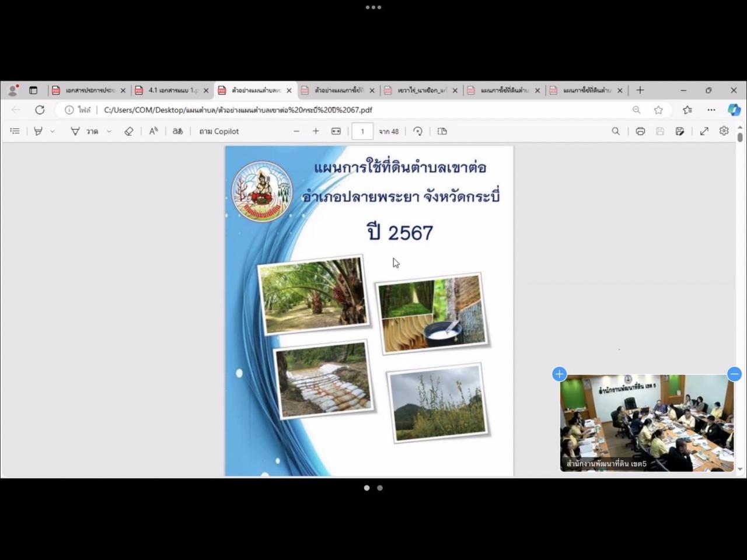The width and height of the screenshot is (747, 560).
Task: Open the browser profile icon
Action: [12, 90]
